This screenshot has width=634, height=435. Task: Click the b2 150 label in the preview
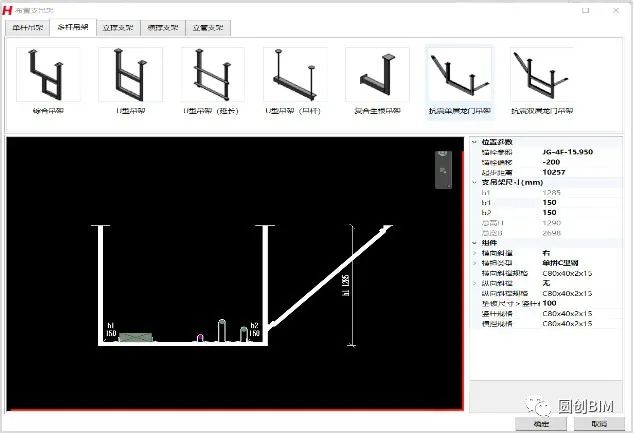pyautogui.click(x=254, y=329)
